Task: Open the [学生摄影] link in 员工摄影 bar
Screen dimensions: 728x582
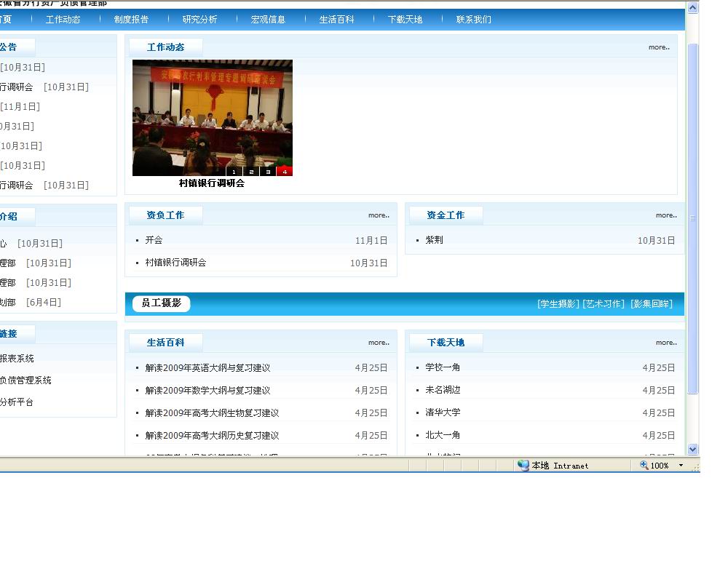Action: (x=558, y=304)
